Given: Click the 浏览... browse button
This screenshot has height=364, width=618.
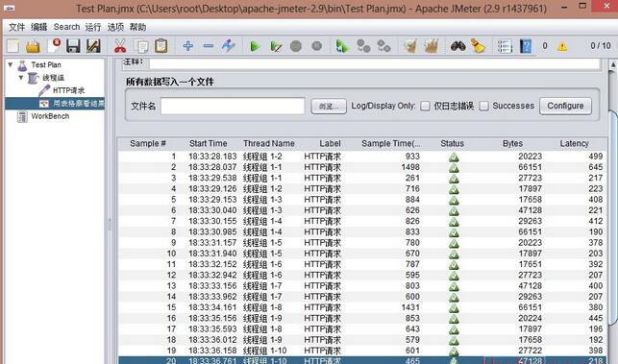Looking at the screenshot, I should 329,107.
